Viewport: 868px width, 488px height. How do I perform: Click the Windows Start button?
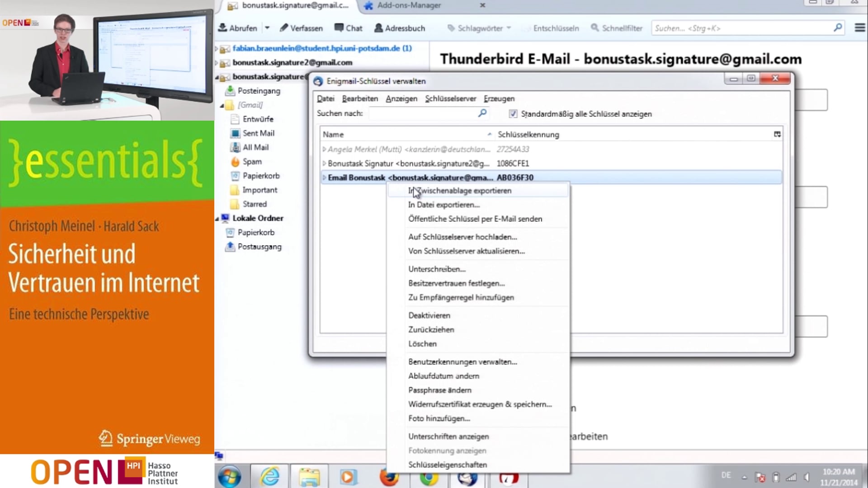(230, 477)
